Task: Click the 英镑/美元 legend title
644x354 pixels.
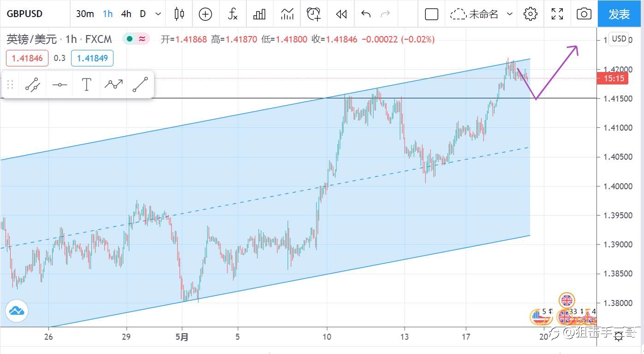Action: (32, 39)
